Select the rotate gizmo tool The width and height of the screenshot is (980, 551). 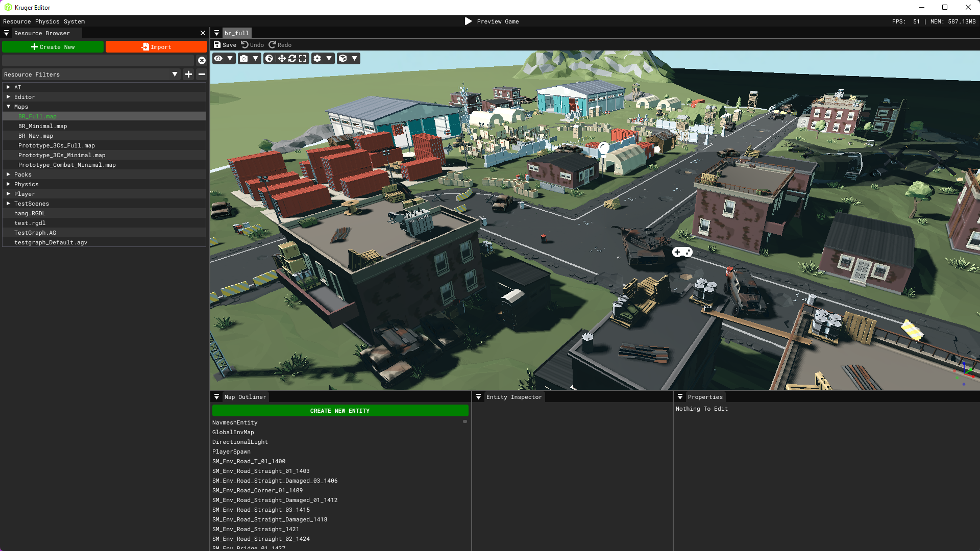click(292, 59)
